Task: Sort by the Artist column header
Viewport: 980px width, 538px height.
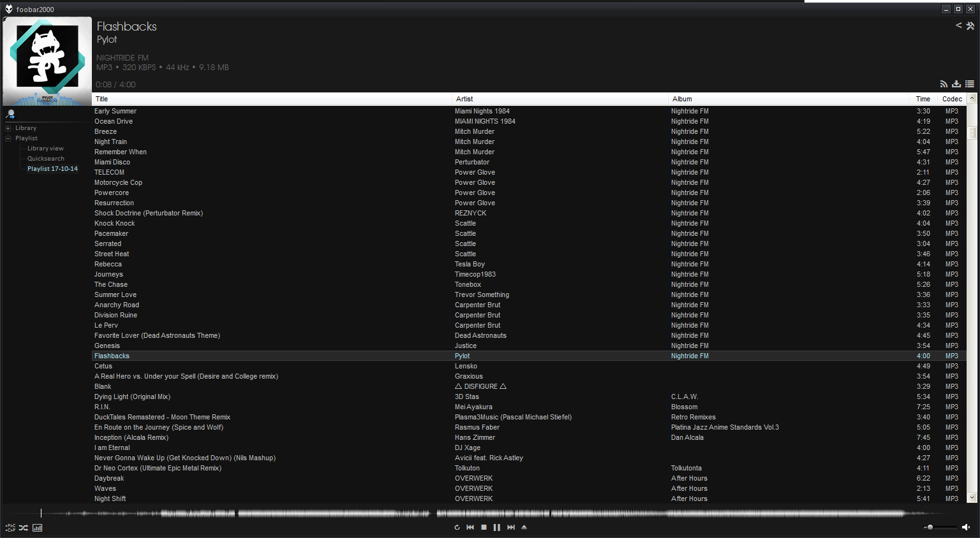Action: point(560,99)
